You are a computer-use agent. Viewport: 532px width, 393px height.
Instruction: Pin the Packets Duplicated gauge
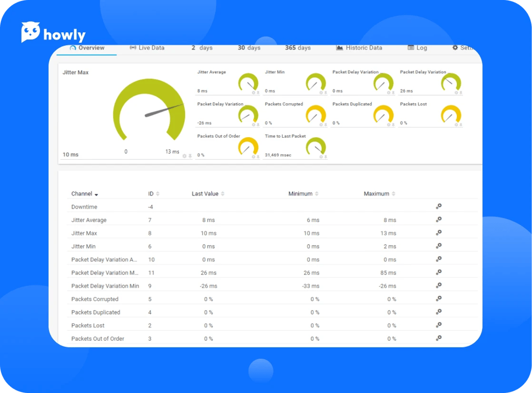pyautogui.click(x=393, y=125)
